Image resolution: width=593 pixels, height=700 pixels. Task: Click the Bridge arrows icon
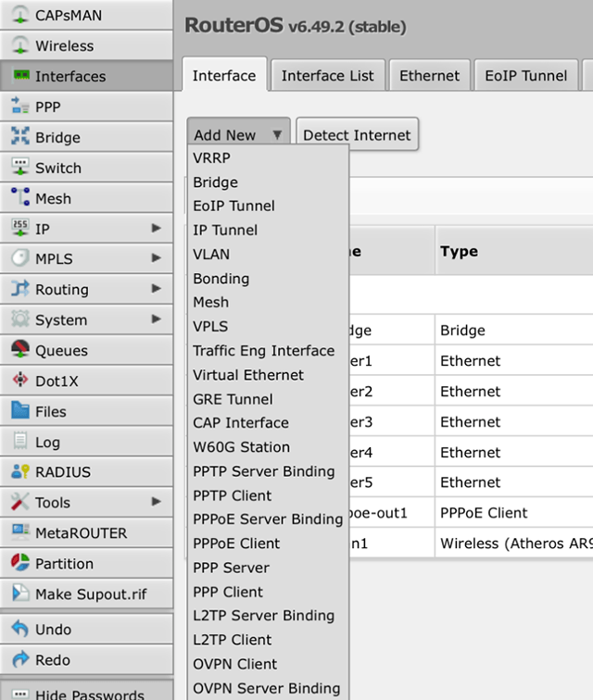(x=20, y=136)
